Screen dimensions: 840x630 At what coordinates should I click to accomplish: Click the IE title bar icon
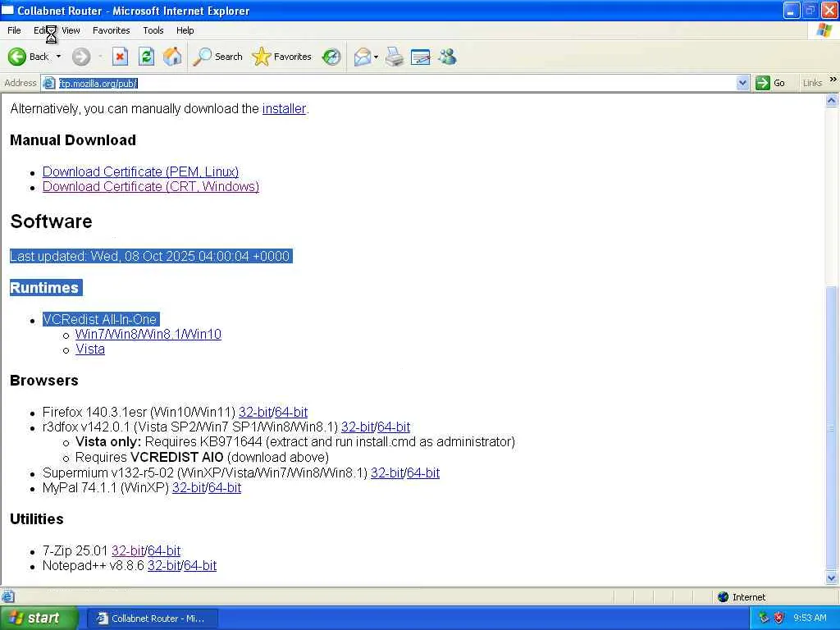[x=8, y=10]
